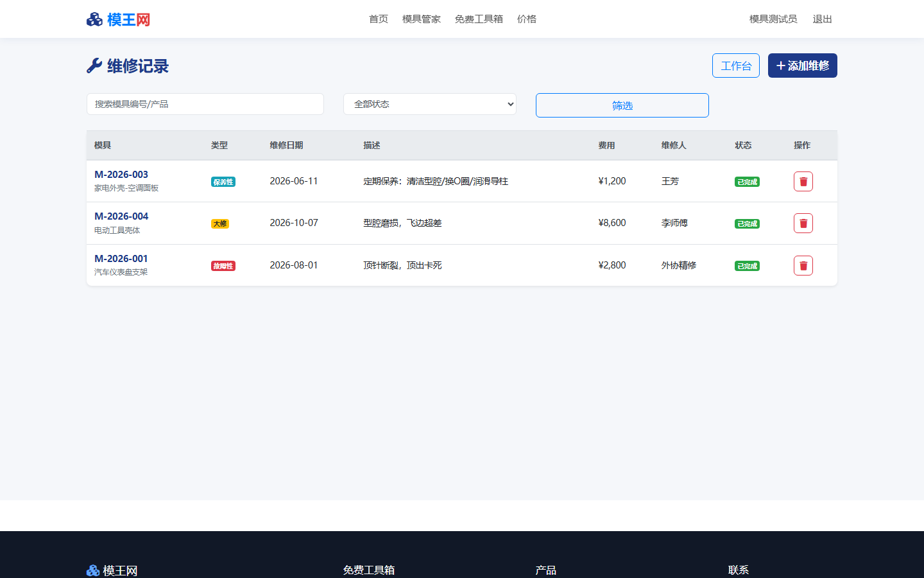924x578 pixels.
Task: Click repairer name 李师傅
Action: [674, 223]
